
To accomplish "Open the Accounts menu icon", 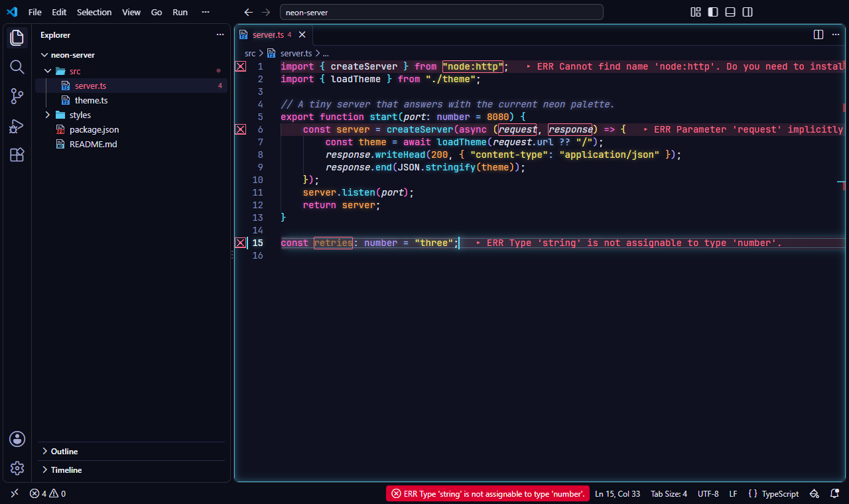I will pos(17,438).
